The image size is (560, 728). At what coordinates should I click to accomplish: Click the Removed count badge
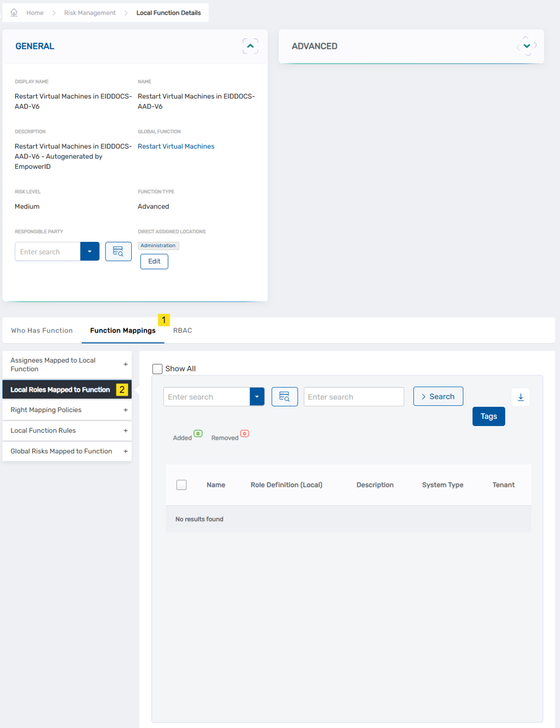[x=244, y=434]
